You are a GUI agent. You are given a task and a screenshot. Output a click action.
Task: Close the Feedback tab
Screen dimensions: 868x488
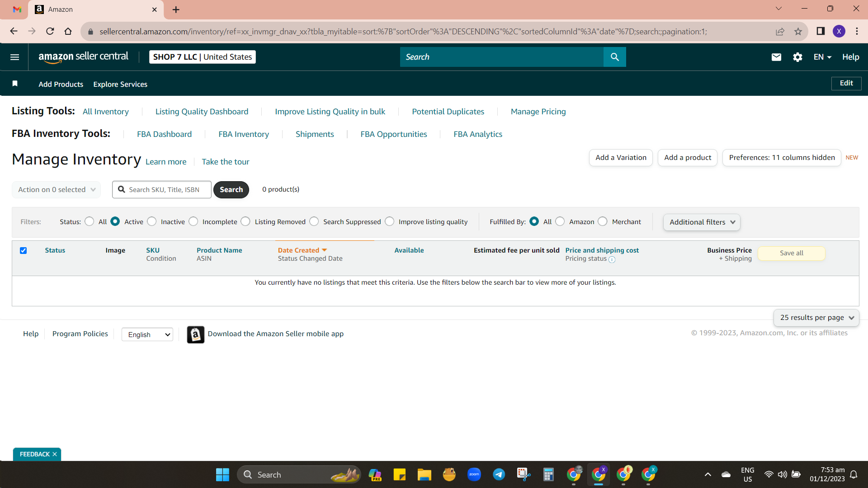[55, 454]
